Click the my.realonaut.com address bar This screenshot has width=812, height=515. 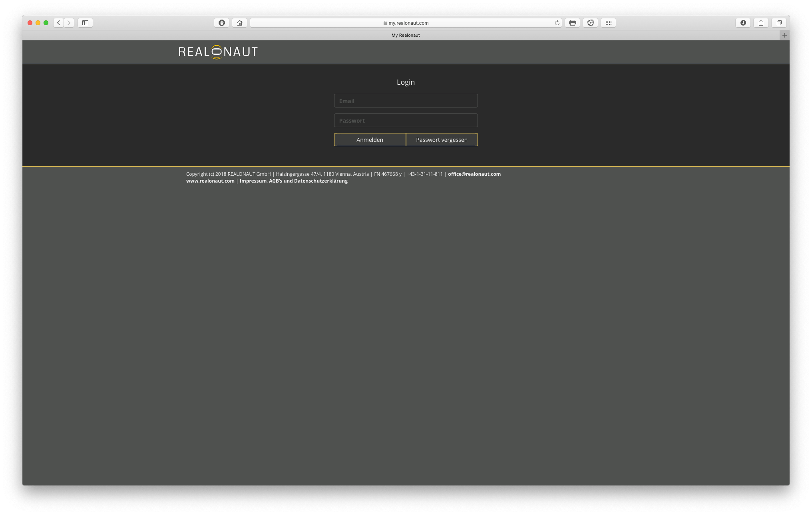406,23
